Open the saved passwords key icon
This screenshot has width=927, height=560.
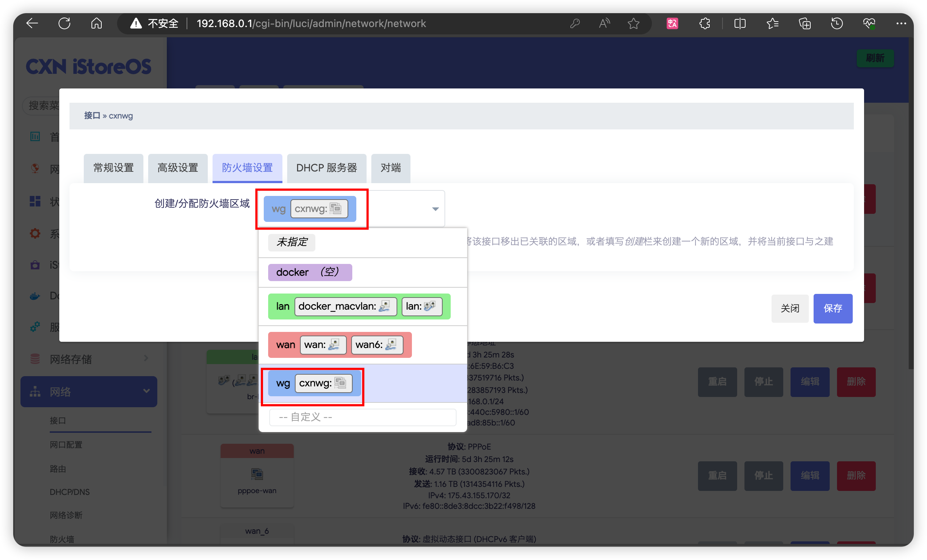click(x=574, y=24)
